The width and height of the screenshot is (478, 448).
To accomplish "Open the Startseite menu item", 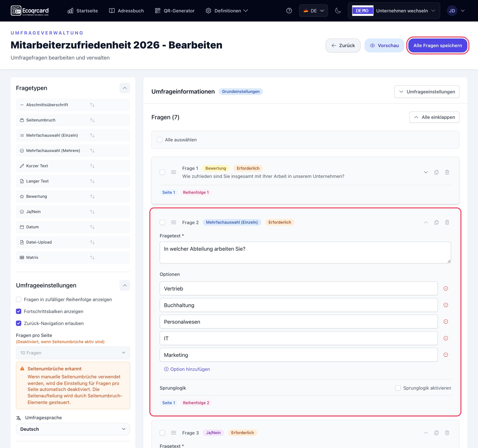I will coord(83,11).
